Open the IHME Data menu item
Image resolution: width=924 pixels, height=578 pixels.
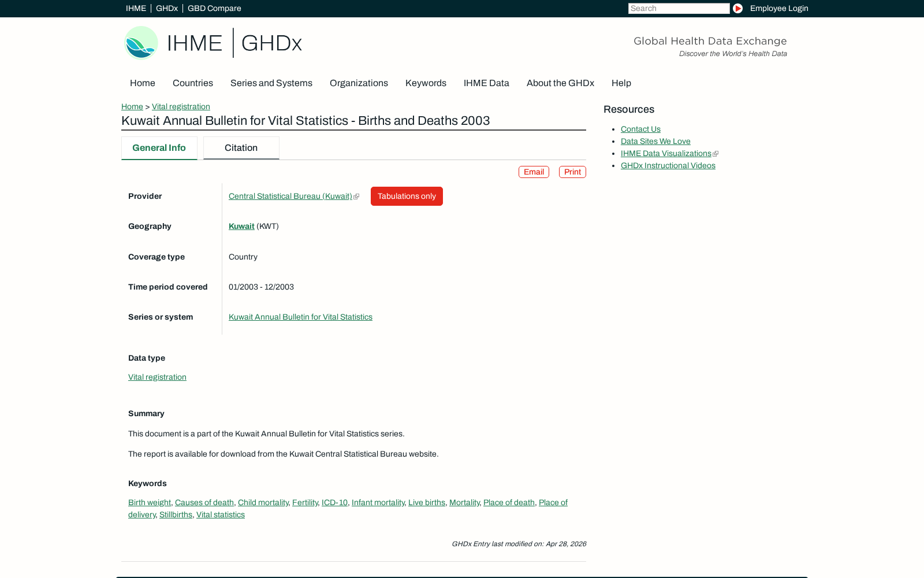point(486,83)
